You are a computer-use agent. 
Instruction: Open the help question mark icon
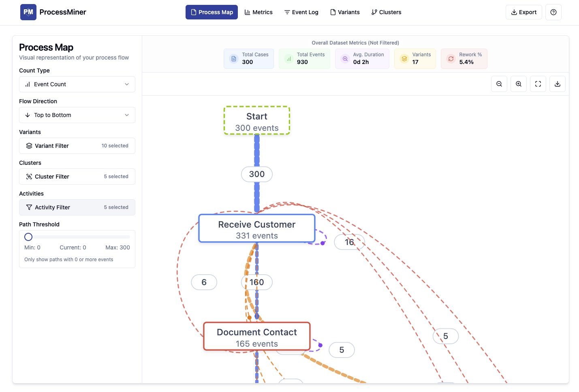click(553, 12)
